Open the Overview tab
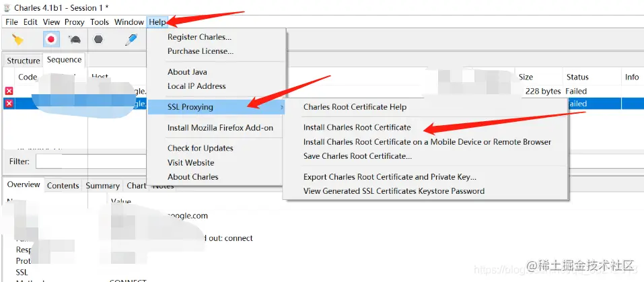This screenshot has height=282, width=644. click(x=24, y=184)
